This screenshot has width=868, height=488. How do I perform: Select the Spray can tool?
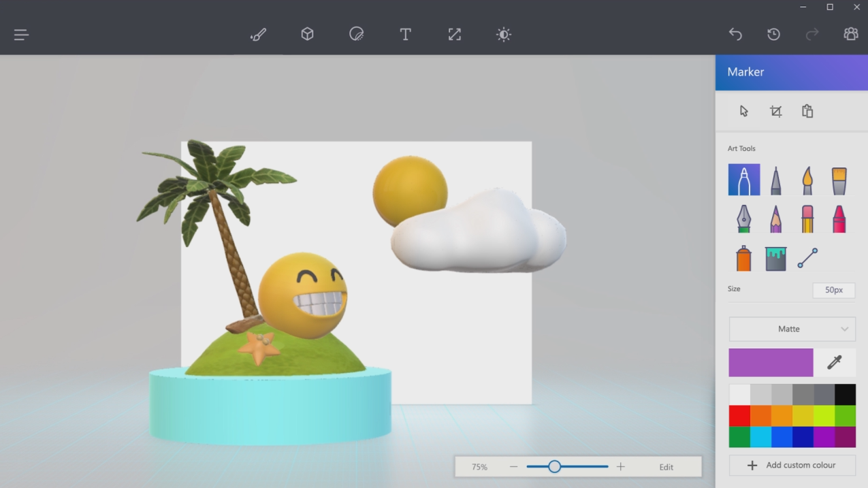[x=743, y=258]
